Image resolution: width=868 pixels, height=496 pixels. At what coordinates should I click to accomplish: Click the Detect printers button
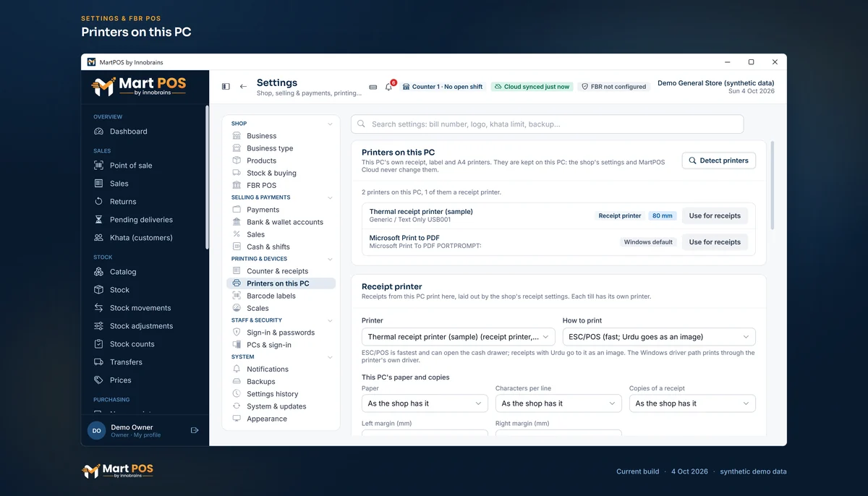tap(719, 161)
